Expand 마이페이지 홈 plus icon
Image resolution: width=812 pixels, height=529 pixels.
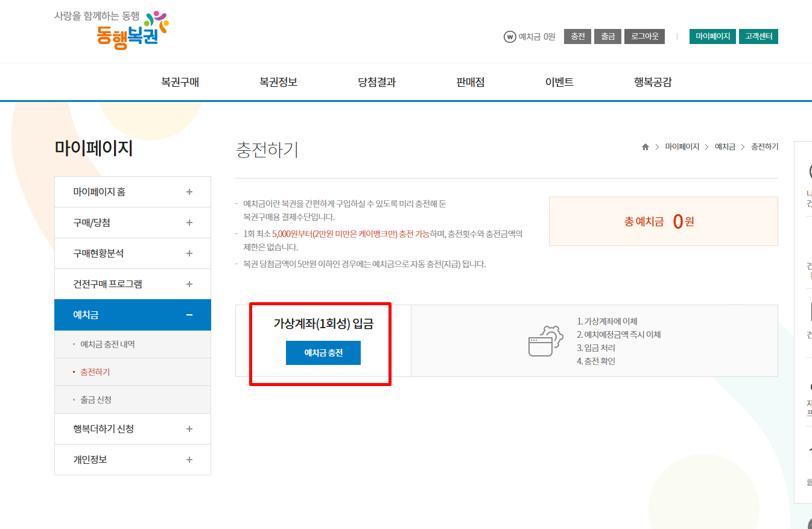(x=189, y=192)
